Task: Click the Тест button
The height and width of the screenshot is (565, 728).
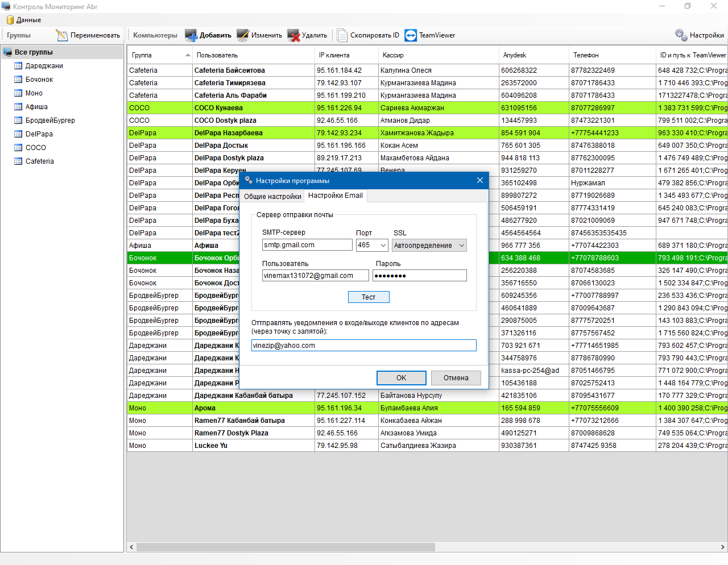Action: (x=369, y=297)
